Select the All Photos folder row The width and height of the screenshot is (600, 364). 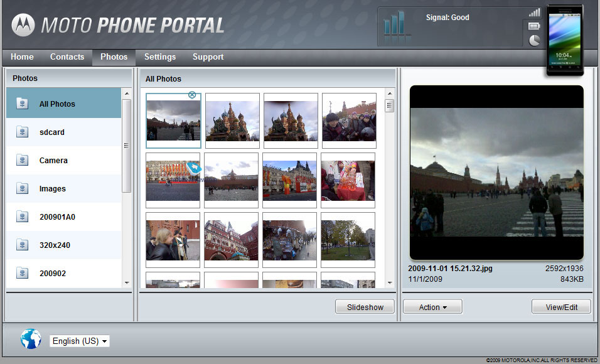(64, 104)
